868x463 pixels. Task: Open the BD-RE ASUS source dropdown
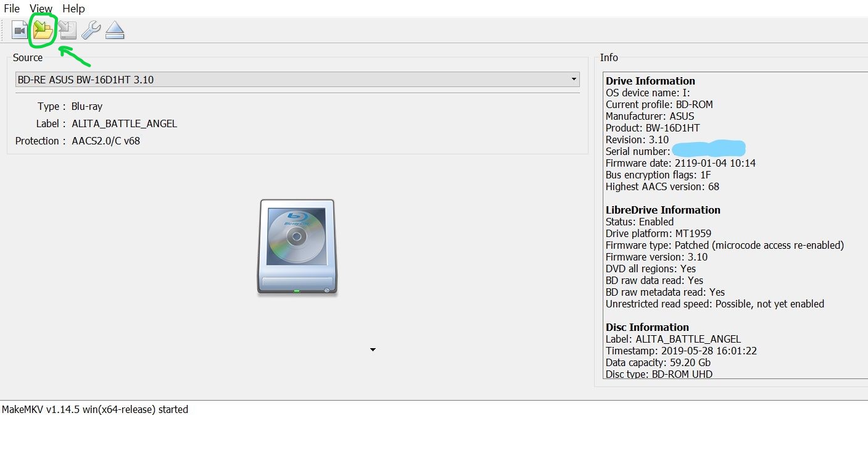click(297, 80)
